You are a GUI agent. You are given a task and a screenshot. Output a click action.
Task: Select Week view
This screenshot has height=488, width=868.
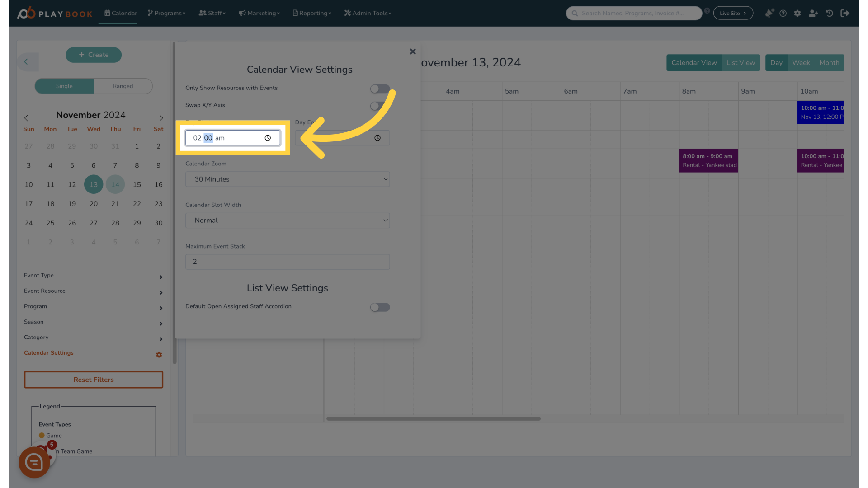coord(801,63)
